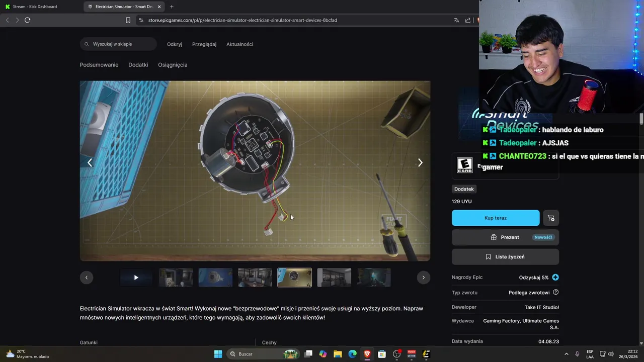
Task: Go back with the browser back arrow
Action: (7, 20)
